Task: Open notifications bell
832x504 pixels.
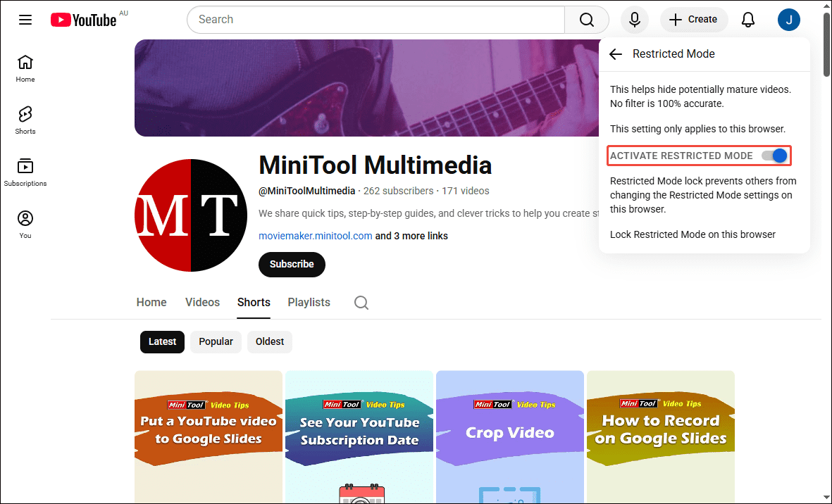Action: [x=747, y=20]
